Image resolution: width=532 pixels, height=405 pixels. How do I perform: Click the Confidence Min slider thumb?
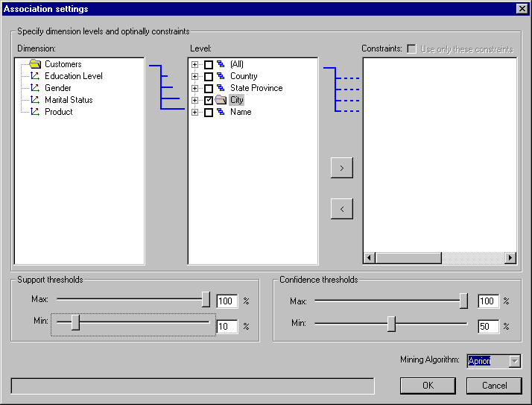[x=391, y=324]
